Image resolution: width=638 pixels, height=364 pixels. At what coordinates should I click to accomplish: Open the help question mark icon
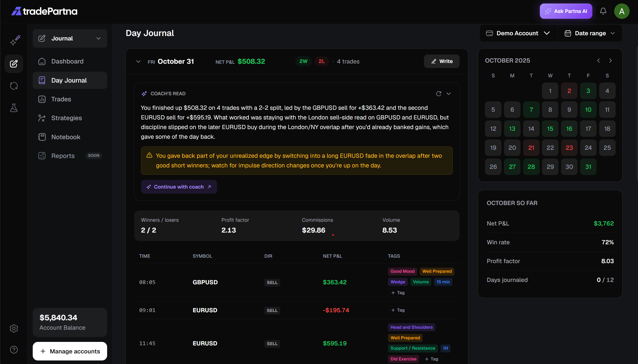pyautogui.click(x=14, y=349)
